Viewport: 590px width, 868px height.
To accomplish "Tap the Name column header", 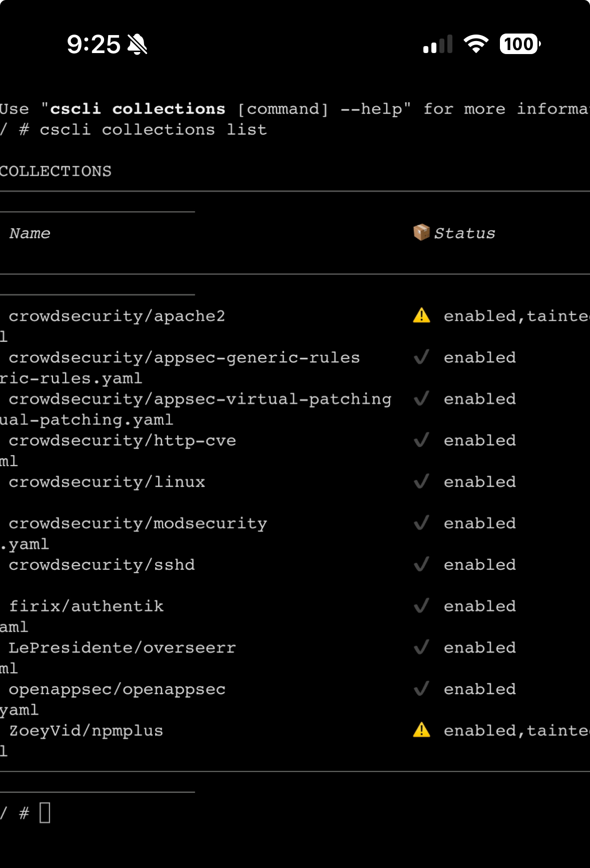I will coord(30,233).
